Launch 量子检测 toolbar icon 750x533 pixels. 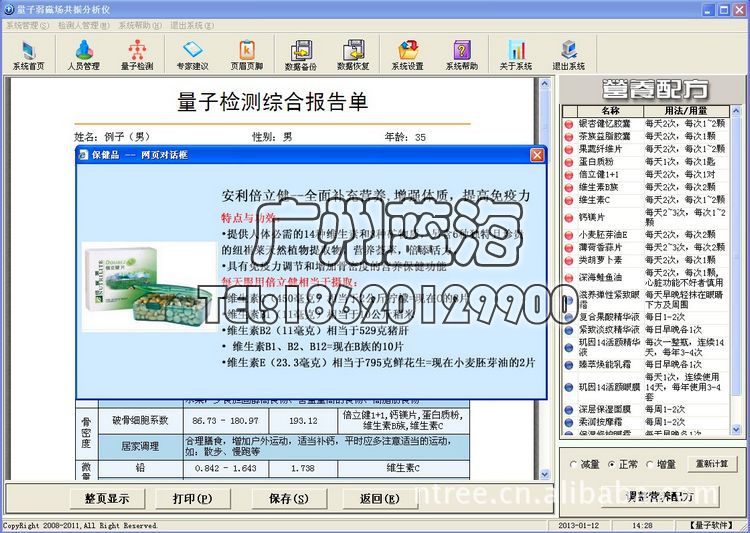(137, 56)
